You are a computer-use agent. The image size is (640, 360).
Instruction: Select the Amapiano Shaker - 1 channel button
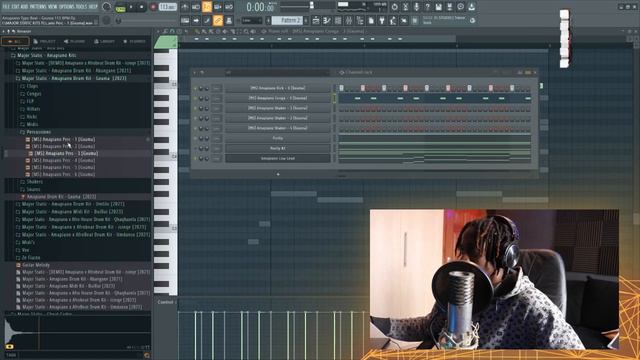[x=278, y=108]
